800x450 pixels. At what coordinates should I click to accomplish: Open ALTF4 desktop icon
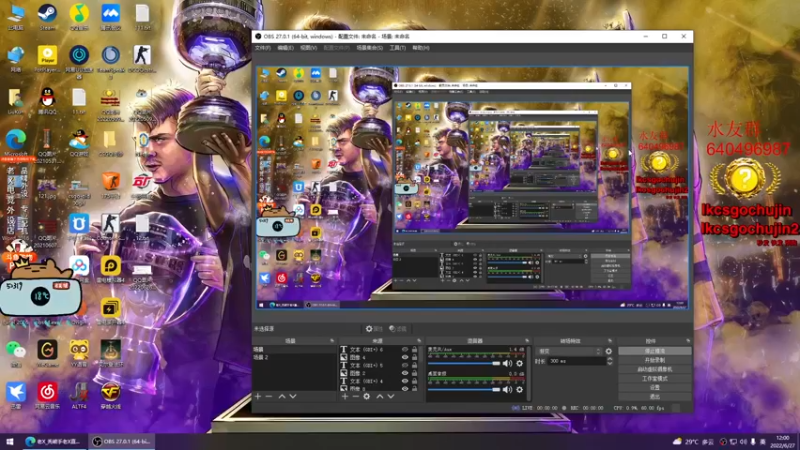[x=79, y=395]
